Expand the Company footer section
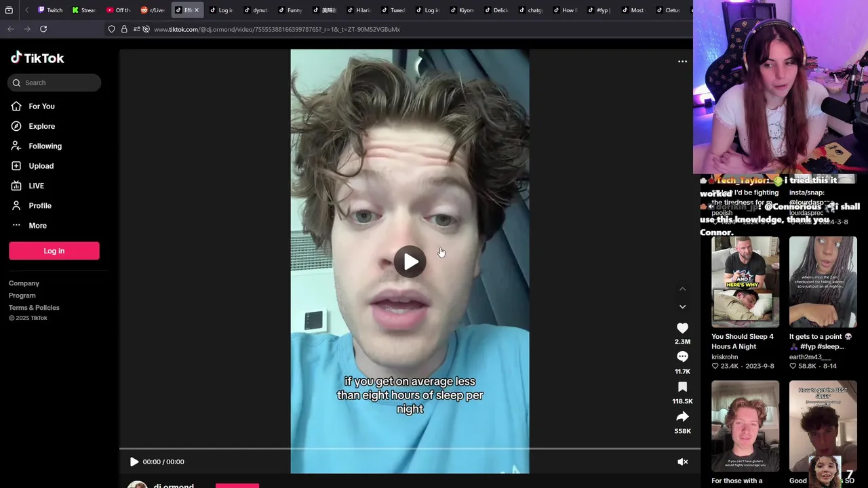868x488 pixels. (x=24, y=283)
